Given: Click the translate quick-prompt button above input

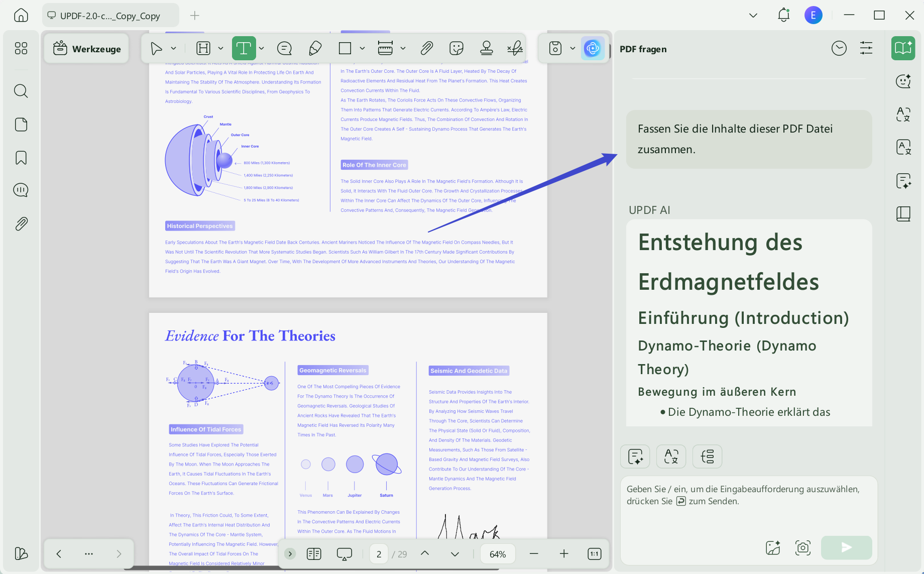Looking at the screenshot, I should point(671,456).
